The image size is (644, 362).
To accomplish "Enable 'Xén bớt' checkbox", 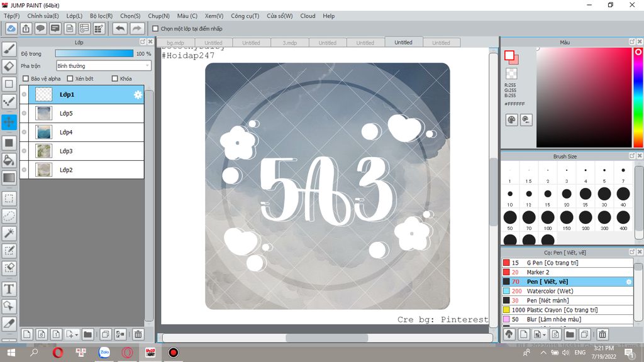I will pyautogui.click(x=70, y=79).
